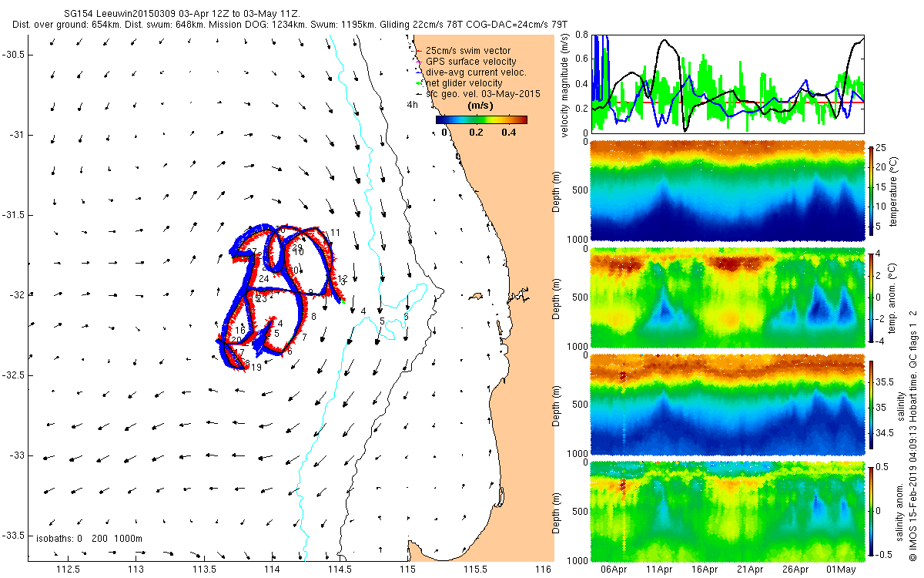The height and width of the screenshot is (578, 924).
Task: Click the '4h' label near the legend
Action: point(413,106)
